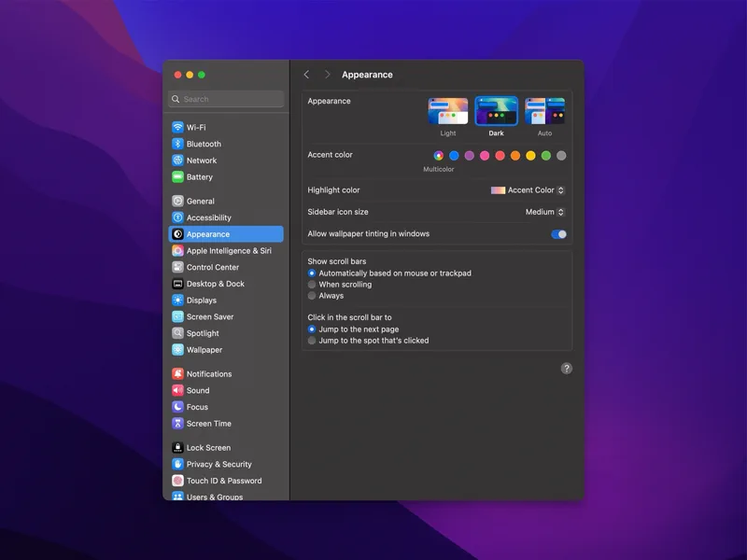This screenshot has height=560, width=747.
Task: Click the Sound speaker icon
Action: pos(177,390)
